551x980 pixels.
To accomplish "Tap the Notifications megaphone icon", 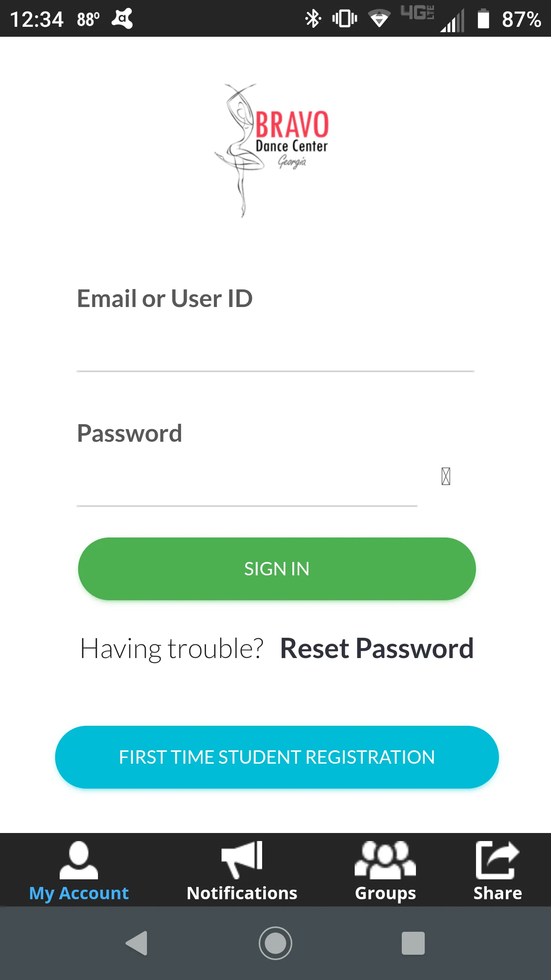I will (x=242, y=860).
